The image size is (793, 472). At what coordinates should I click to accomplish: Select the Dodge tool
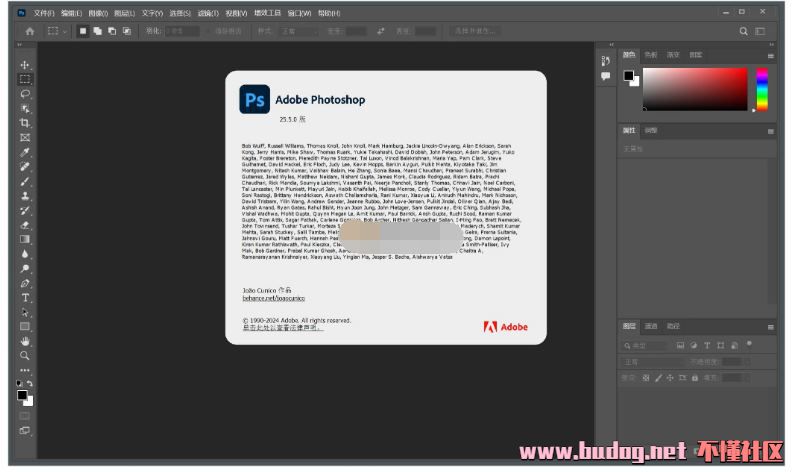(25, 269)
